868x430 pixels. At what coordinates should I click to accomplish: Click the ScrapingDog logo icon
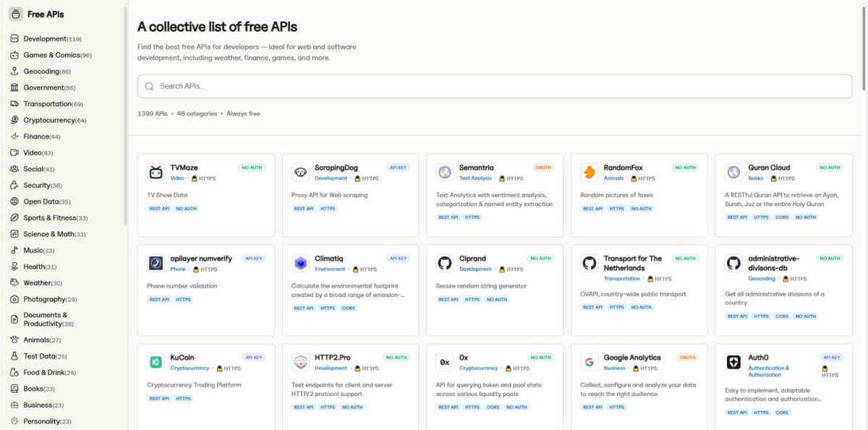300,172
